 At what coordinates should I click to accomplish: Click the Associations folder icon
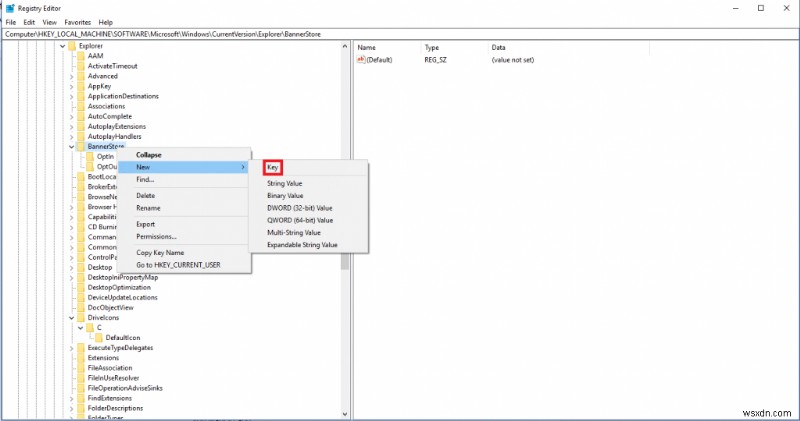pos(81,106)
